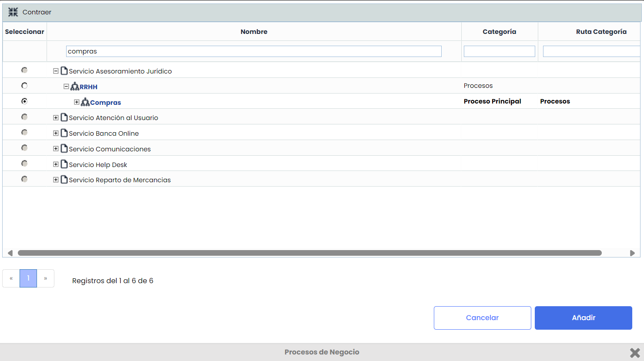
Task: Click document icon of Servicio Comunicaciones
Action: tap(64, 149)
